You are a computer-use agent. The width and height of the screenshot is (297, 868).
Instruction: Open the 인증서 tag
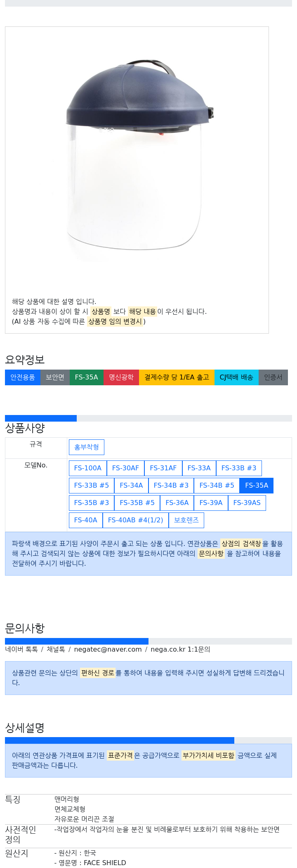(273, 377)
